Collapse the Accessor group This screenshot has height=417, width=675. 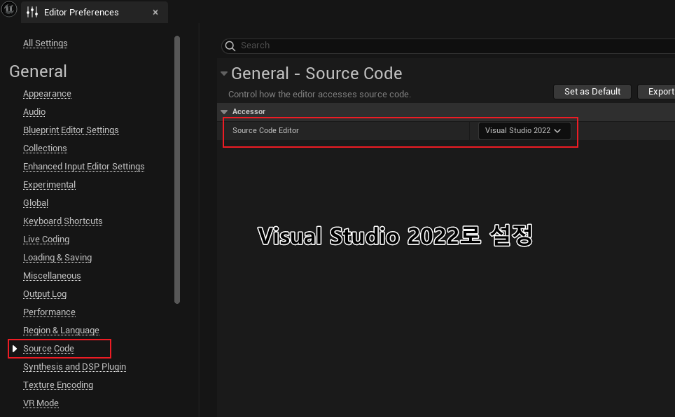(x=224, y=111)
